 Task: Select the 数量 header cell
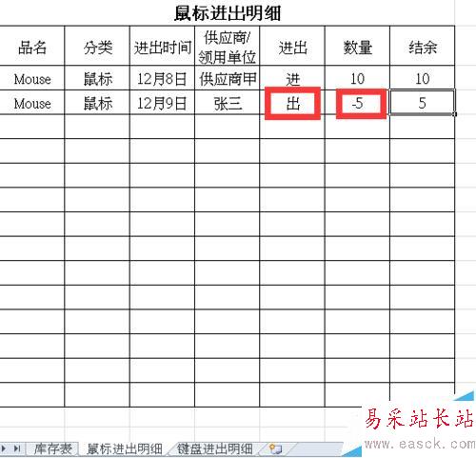pyautogui.click(x=357, y=46)
